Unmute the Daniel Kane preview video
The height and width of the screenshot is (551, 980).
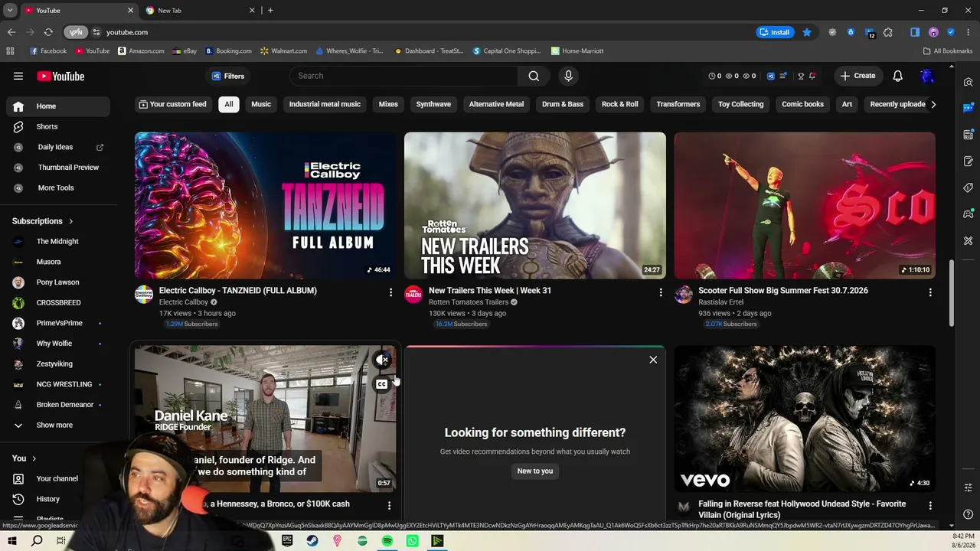(382, 360)
